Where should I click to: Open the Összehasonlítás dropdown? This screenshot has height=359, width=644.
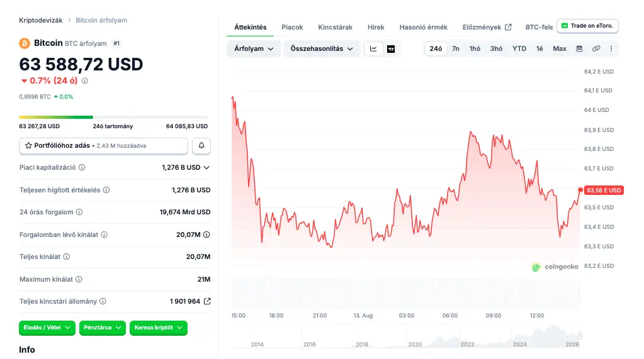tap(322, 49)
